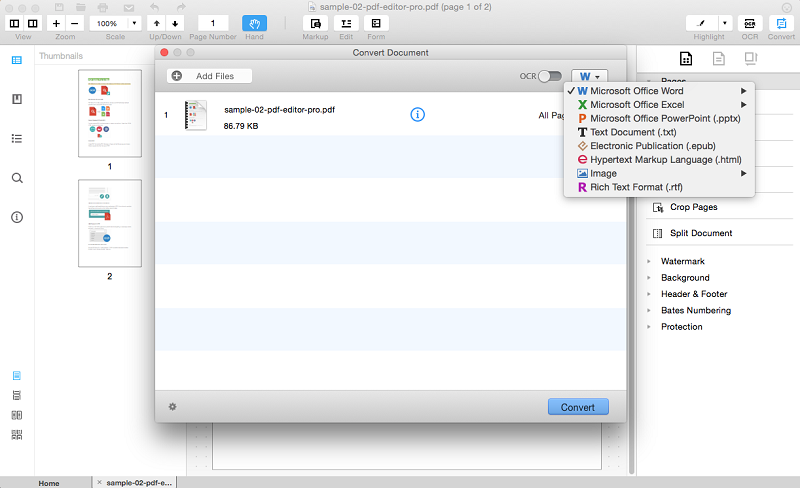Open the document Info sidebar icon
The image size is (800, 488).
tap(17, 217)
